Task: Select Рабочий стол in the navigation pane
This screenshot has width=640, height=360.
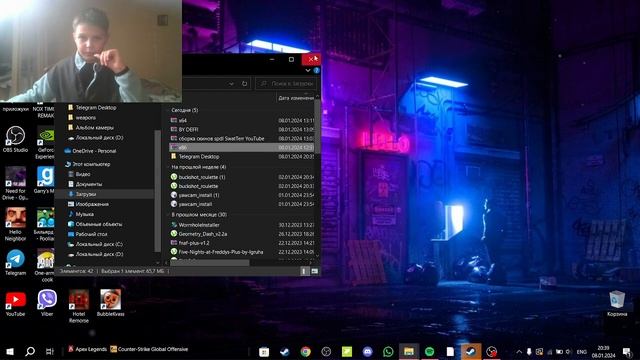Action: (91, 234)
